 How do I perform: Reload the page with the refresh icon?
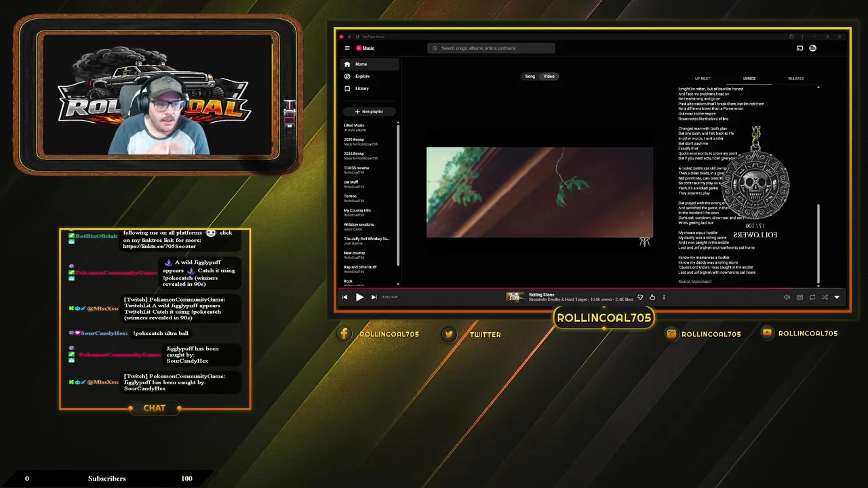(357, 37)
